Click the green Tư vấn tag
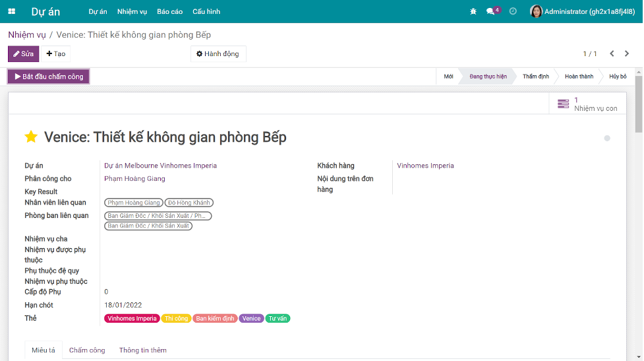Screen dimensions: 644x361 [278, 318]
